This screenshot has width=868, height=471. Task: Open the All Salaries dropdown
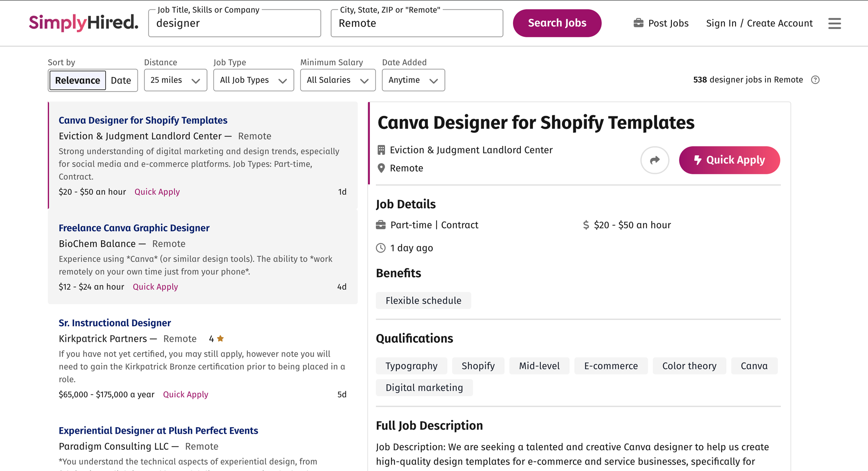338,80
